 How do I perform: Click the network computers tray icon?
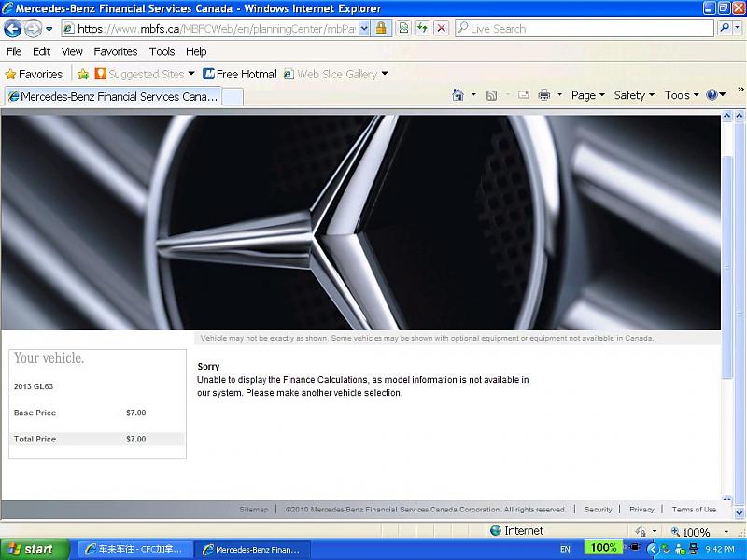[x=693, y=549]
